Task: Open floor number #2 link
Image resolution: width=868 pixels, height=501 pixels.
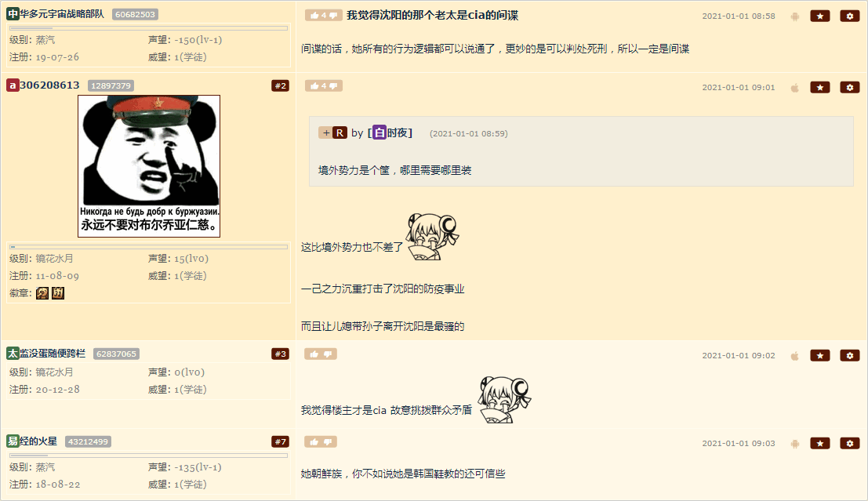Action: click(280, 85)
